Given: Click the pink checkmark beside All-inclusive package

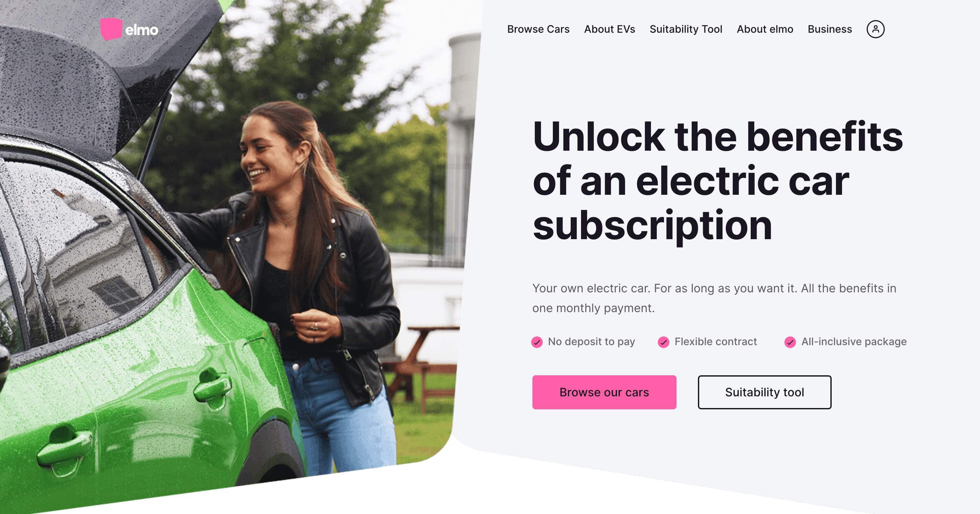Looking at the screenshot, I should 790,342.
